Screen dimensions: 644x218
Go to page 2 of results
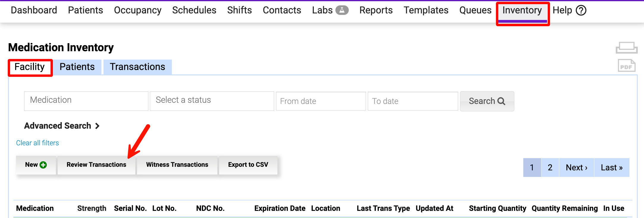[550, 167]
